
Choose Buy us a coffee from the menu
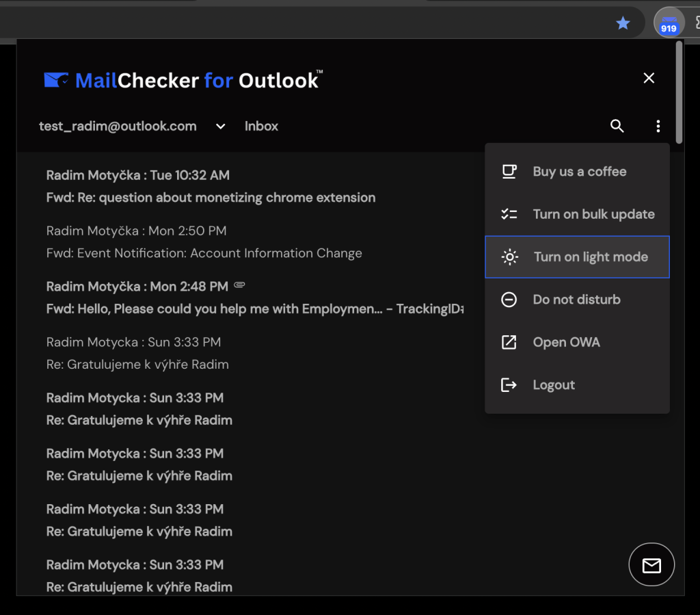577,172
